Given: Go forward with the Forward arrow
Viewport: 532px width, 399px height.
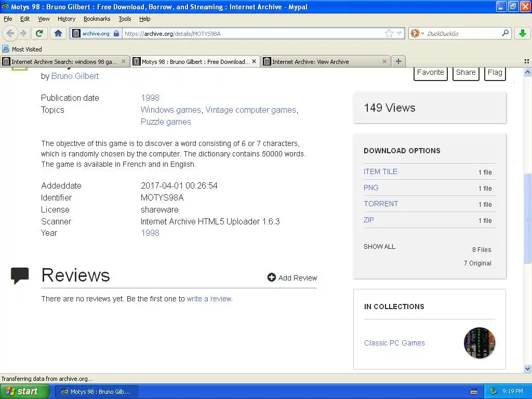Looking at the screenshot, I should [23, 33].
